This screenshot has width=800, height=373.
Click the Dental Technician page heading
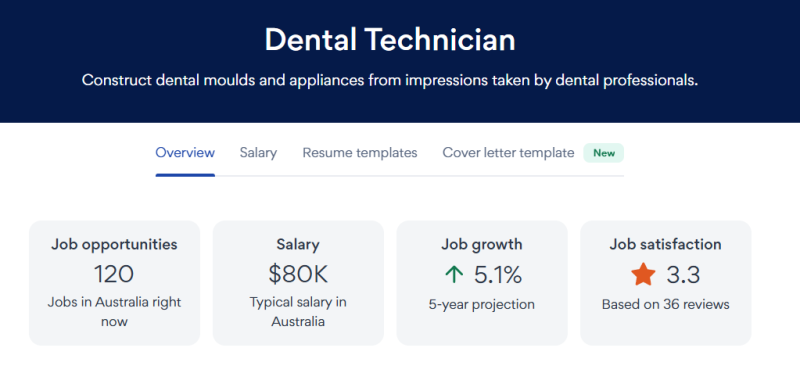point(390,39)
